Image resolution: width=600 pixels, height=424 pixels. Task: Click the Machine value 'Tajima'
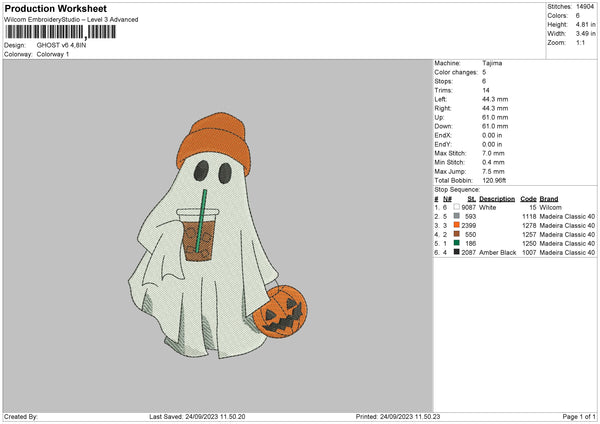tap(492, 63)
